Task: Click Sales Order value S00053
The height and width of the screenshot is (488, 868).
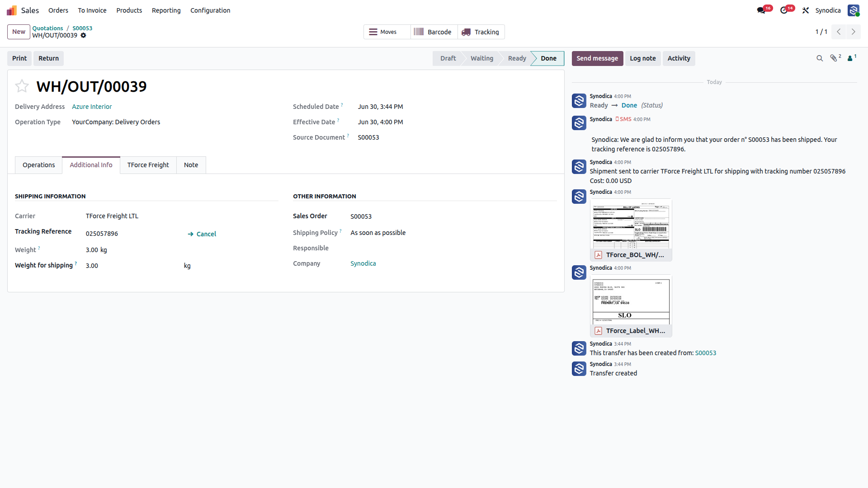Action: pos(361,216)
